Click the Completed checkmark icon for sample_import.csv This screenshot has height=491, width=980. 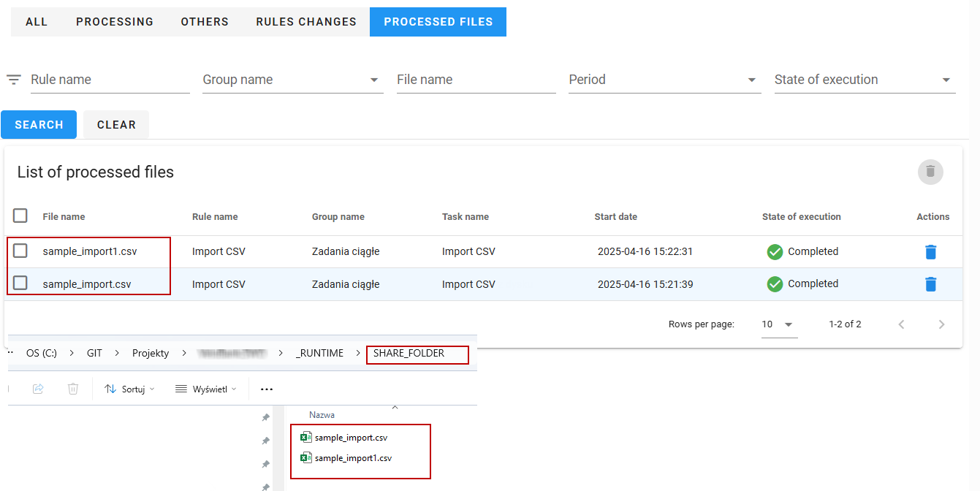coord(775,284)
